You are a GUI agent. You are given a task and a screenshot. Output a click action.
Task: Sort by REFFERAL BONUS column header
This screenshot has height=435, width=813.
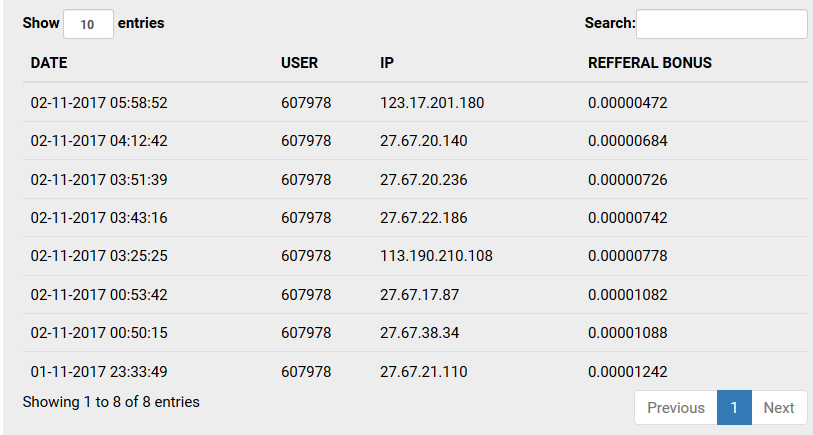click(649, 63)
